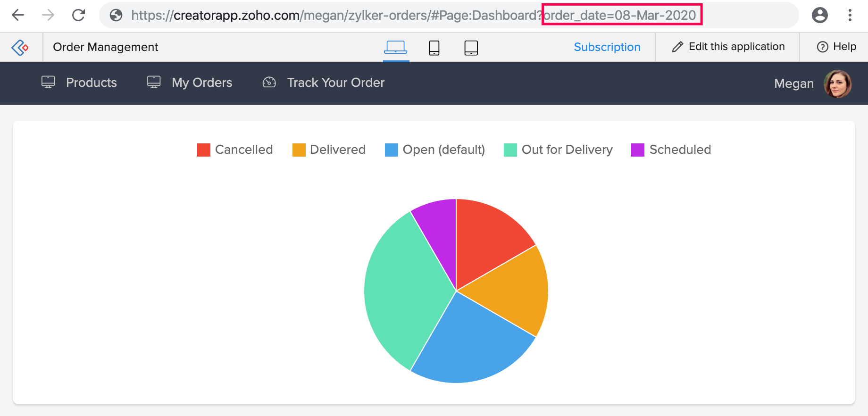Image resolution: width=868 pixels, height=416 pixels.
Task: Open the browser profile account icon
Action: click(x=820, y=15)
